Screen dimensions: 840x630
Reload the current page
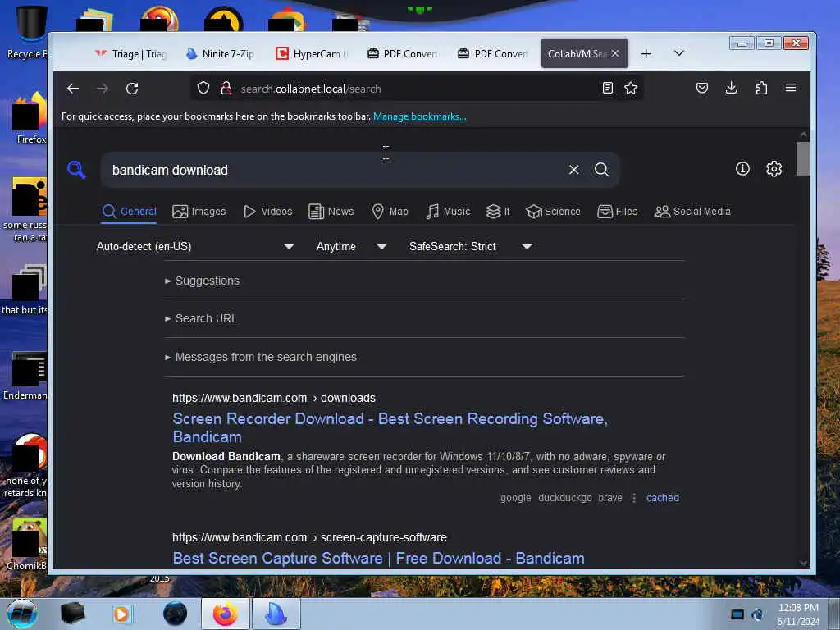[x=132, y=89]
